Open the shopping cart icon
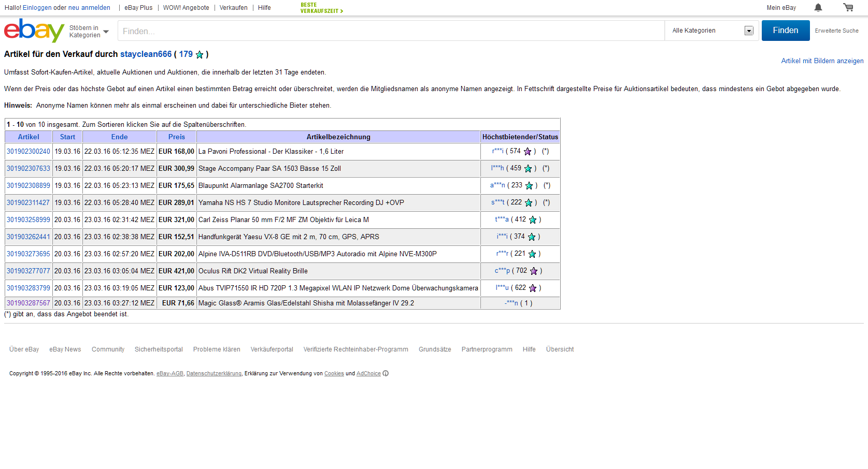The height and width of the screenshot is (469, 868). tap(848, 7)
